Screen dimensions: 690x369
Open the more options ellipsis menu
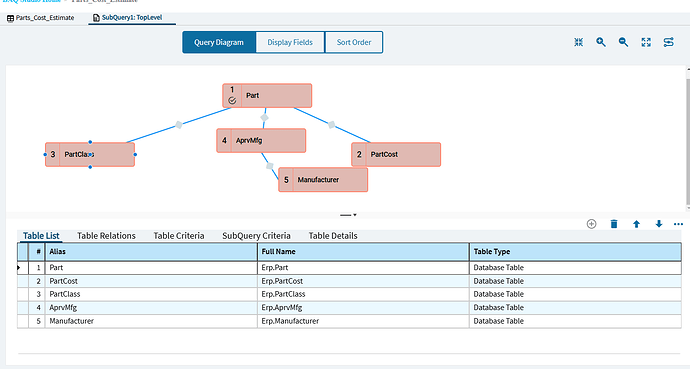679,224
